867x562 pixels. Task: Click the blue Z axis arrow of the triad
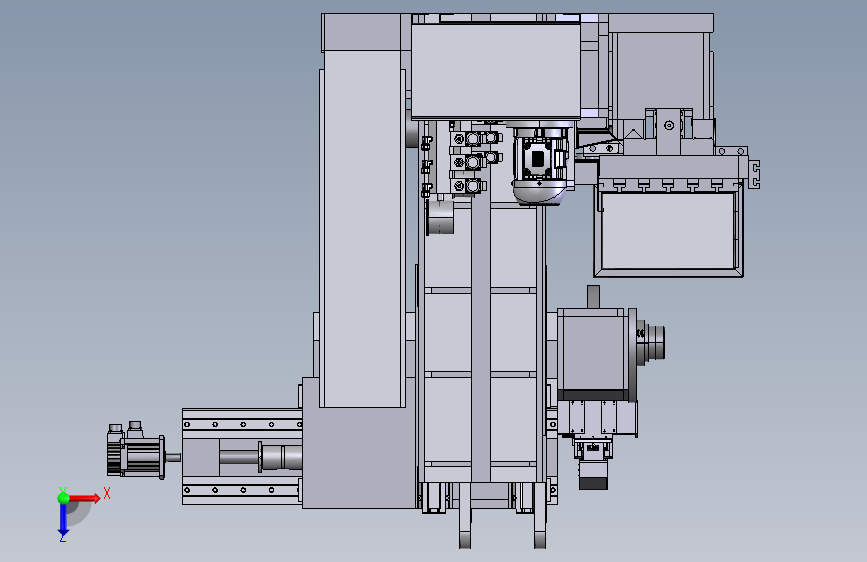coord(63,518)
